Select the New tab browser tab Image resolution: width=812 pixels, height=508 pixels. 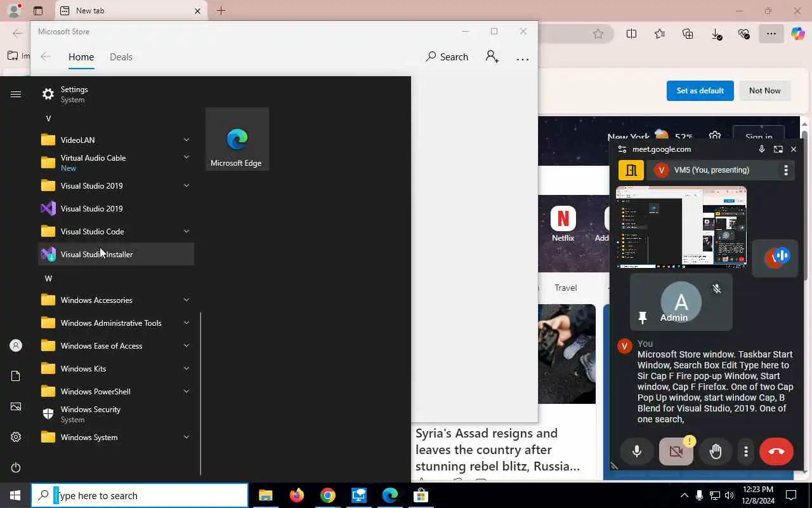[x=130, y=11]
